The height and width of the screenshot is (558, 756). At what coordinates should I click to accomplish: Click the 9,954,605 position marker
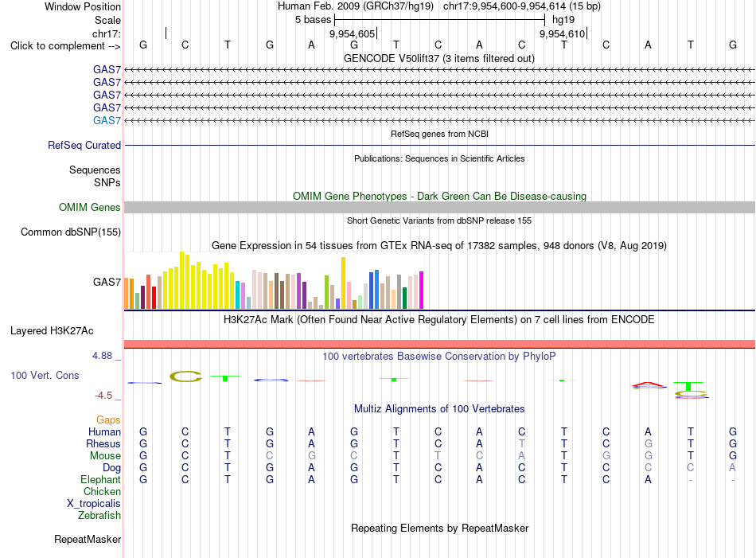click(353, 33)
